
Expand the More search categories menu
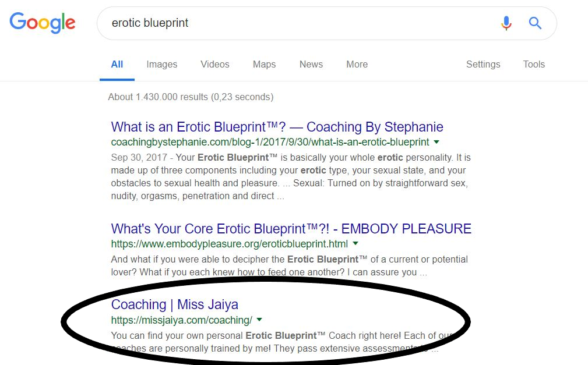coord(357,65)
